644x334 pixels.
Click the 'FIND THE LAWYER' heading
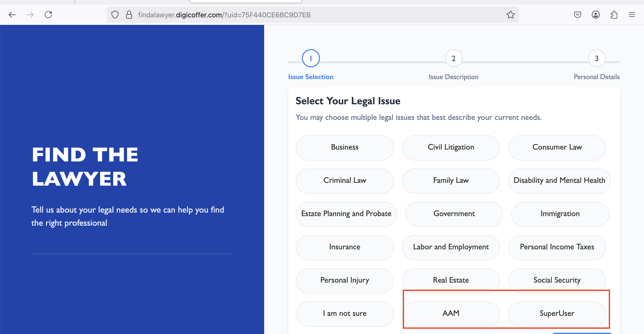point(85,167)
